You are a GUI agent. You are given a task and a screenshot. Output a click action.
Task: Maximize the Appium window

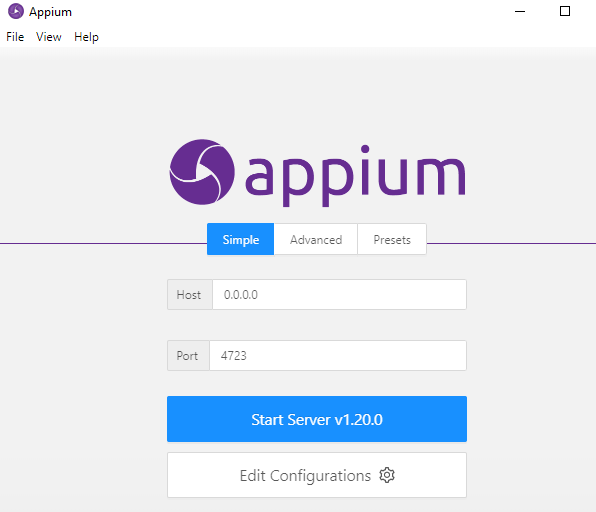[565, 11]
